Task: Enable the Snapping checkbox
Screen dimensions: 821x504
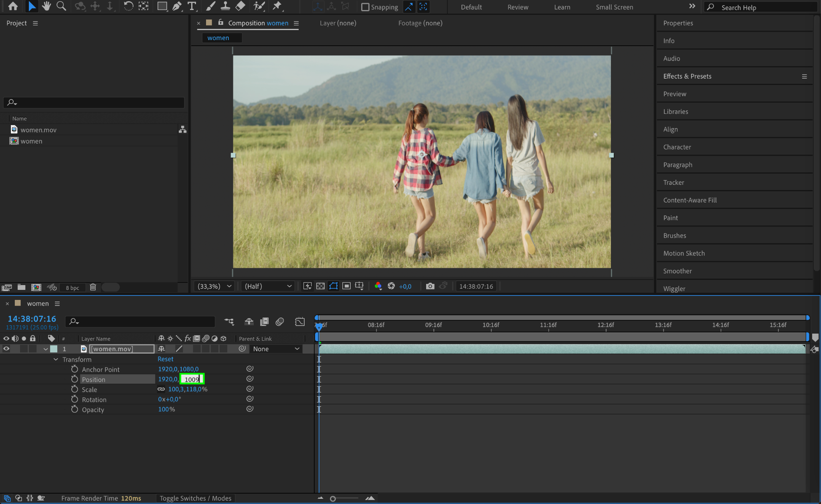Action: [x=365, y=7]
